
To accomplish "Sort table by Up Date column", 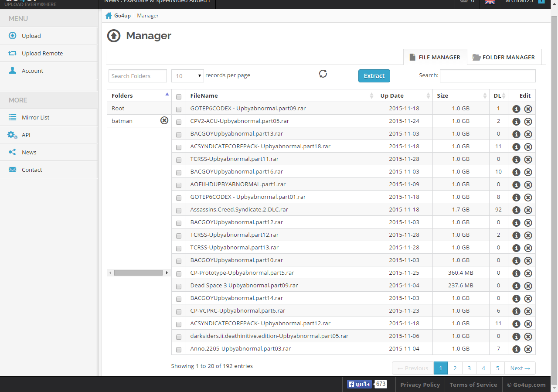I will tap(404, 95).
